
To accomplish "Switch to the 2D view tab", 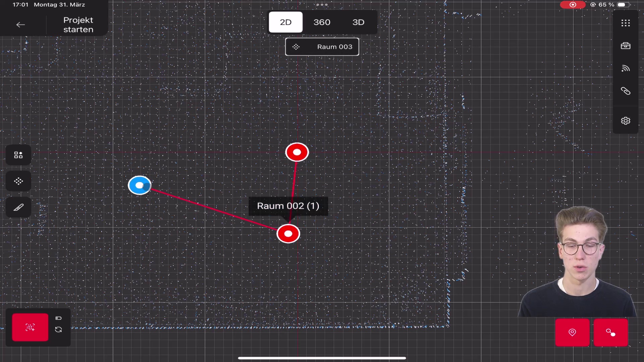I will [x=286, y=22].
